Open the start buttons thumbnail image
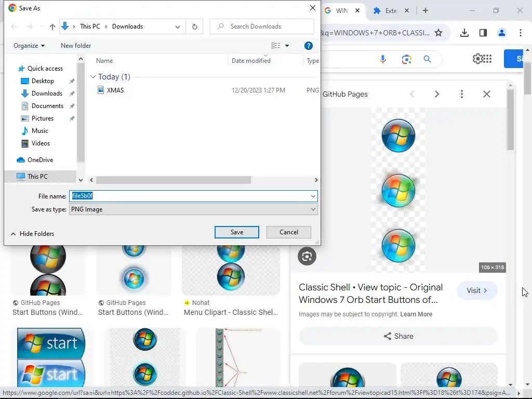 click(x=51, y=357)
